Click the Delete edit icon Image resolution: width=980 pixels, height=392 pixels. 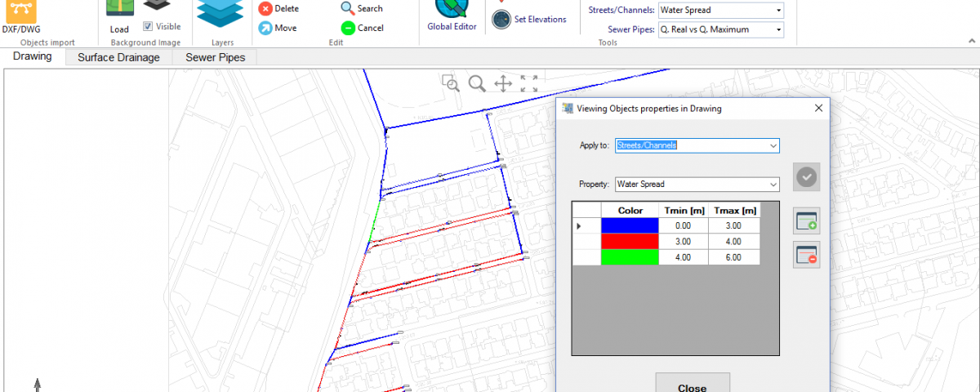tap(265, 9)
